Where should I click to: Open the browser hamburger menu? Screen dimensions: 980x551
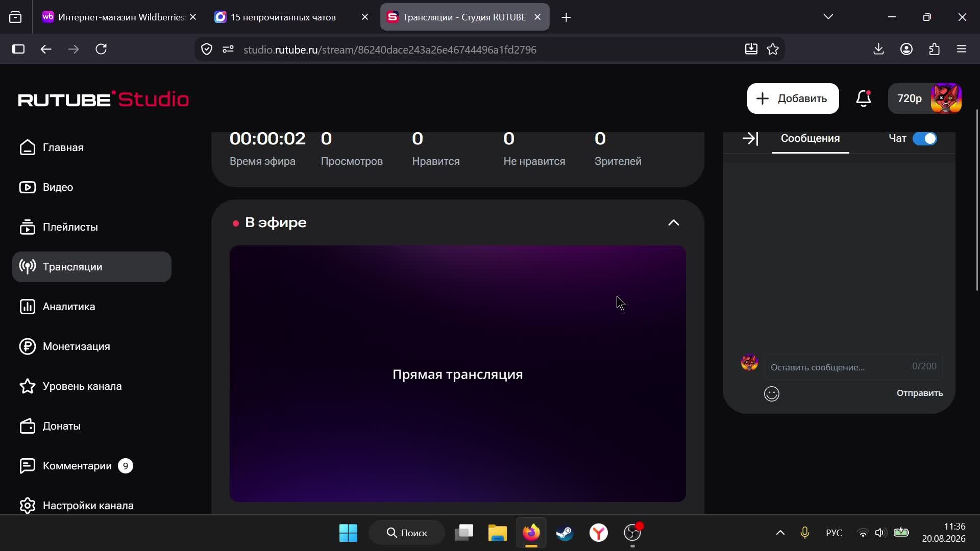click(962, 49)
